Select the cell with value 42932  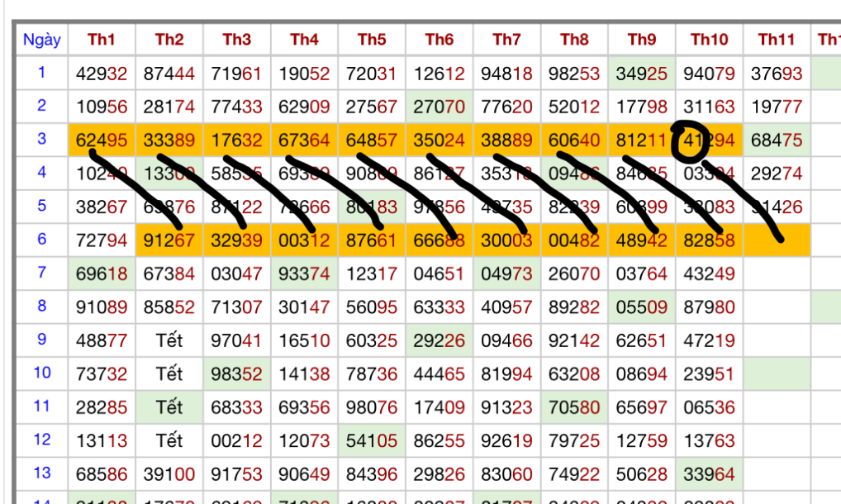(102, 74)
